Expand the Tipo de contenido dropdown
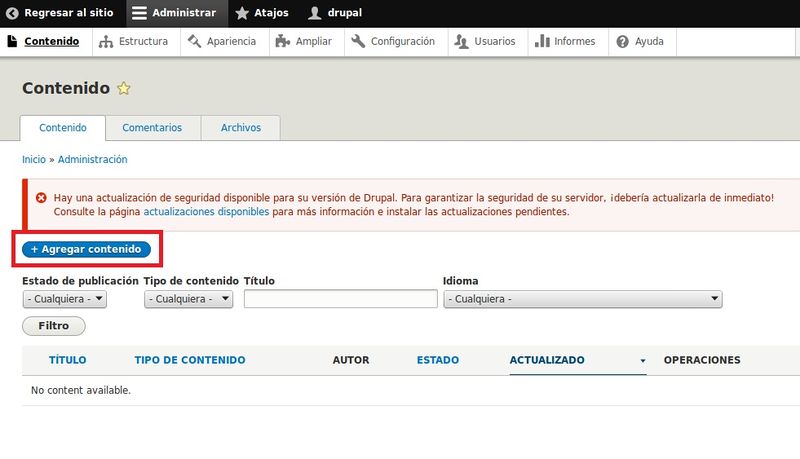The image size is (800, 459). (x=188, y=299)
